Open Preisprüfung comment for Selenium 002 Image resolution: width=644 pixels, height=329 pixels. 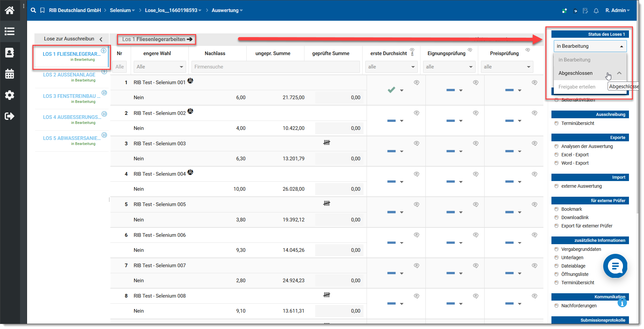(534, 113)
